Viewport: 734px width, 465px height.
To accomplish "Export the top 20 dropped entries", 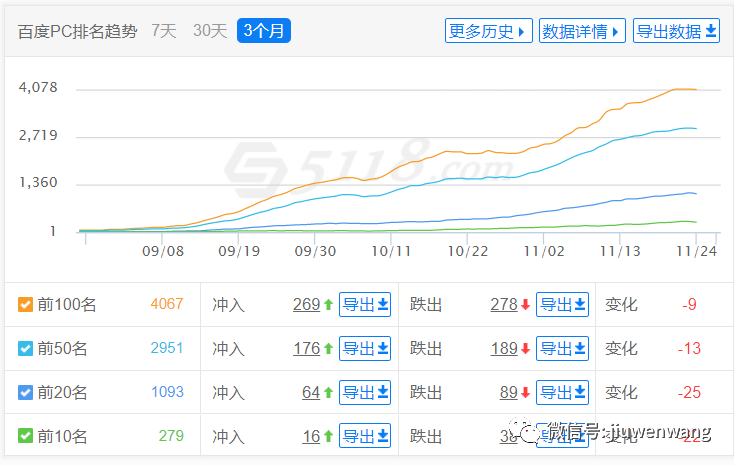I will 562,393.
